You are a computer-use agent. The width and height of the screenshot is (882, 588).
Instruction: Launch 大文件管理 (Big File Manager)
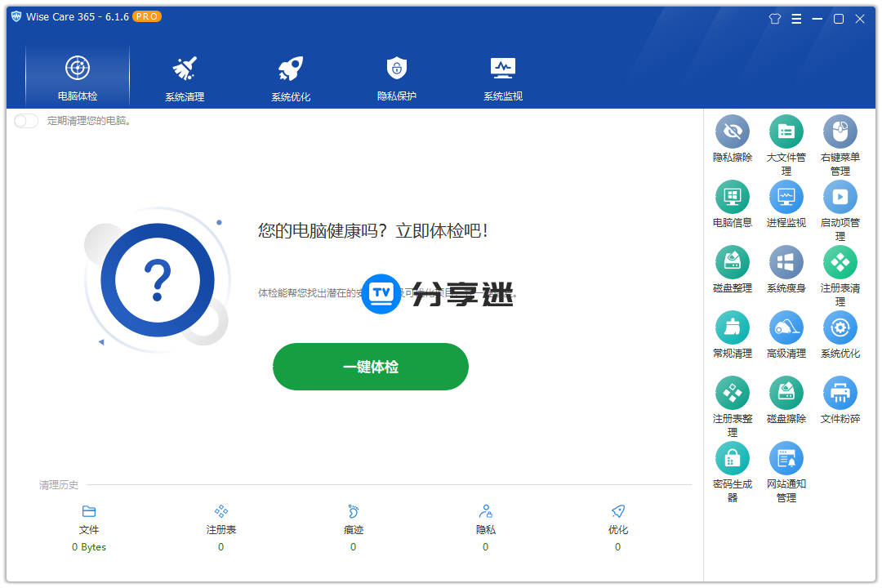tap(786, 132)
